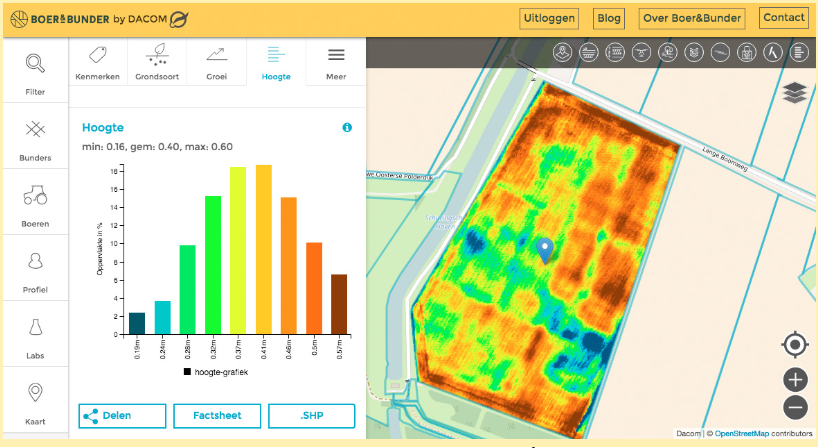Select the Hoogte tab

point(276,62)
